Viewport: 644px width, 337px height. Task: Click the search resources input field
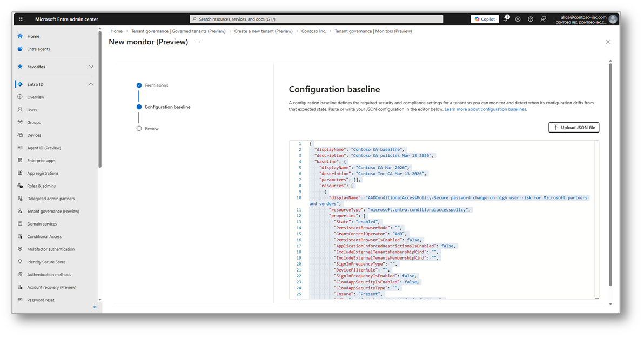(317, 19)
